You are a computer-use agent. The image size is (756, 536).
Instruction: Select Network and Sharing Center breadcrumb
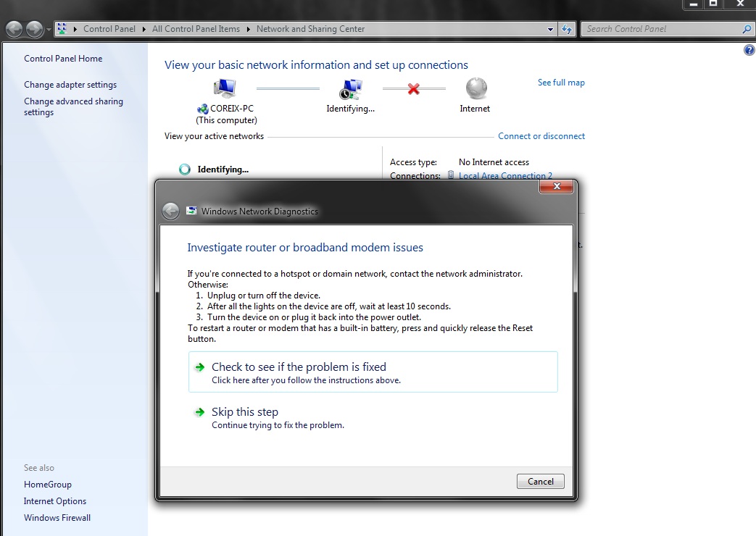(310, 29)
